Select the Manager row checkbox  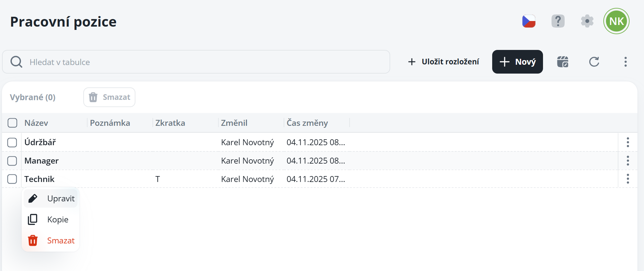click(12, 161)
